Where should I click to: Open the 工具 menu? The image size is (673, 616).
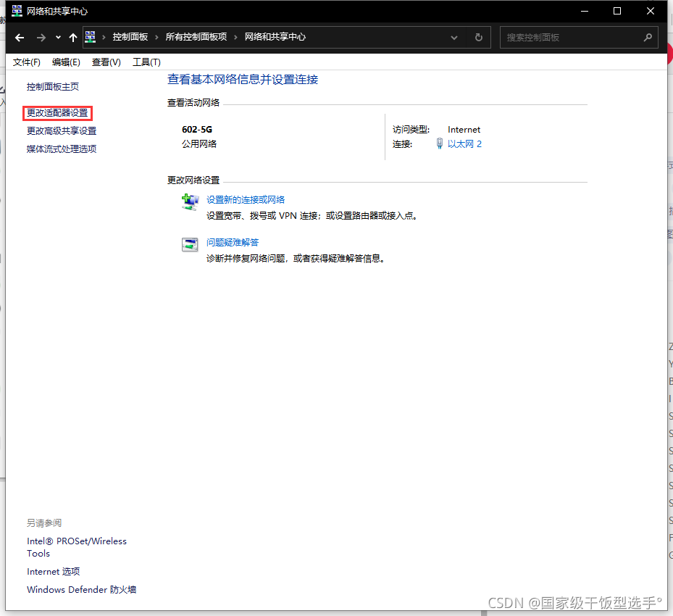click(x=146, y=62)
